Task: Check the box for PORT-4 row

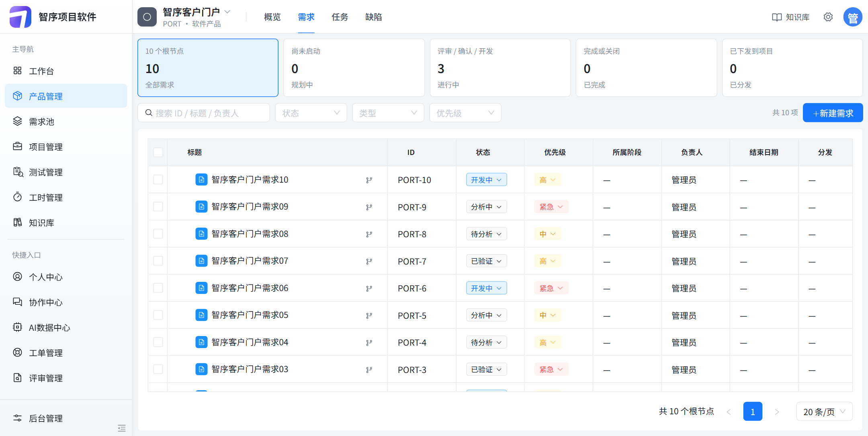Action: tap(158, 342)
